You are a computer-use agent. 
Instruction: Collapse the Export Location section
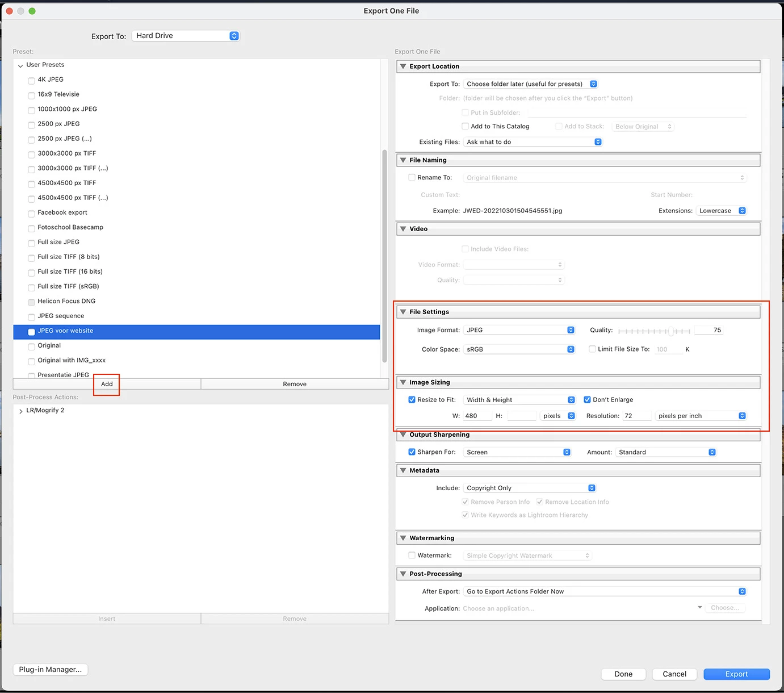pos(403,66)
